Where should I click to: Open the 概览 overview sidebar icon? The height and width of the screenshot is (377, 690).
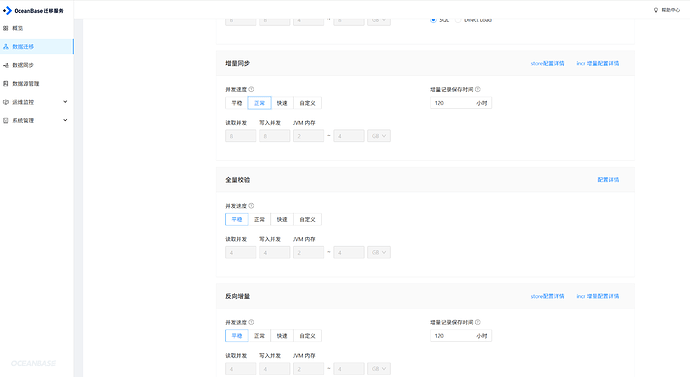(6, 28)
